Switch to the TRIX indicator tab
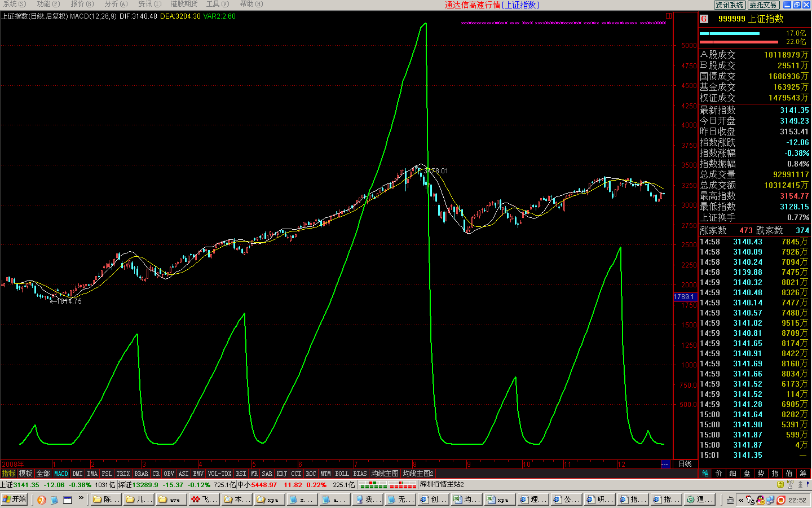The width and height of the screenshot is (812, 508). point(123,474)
